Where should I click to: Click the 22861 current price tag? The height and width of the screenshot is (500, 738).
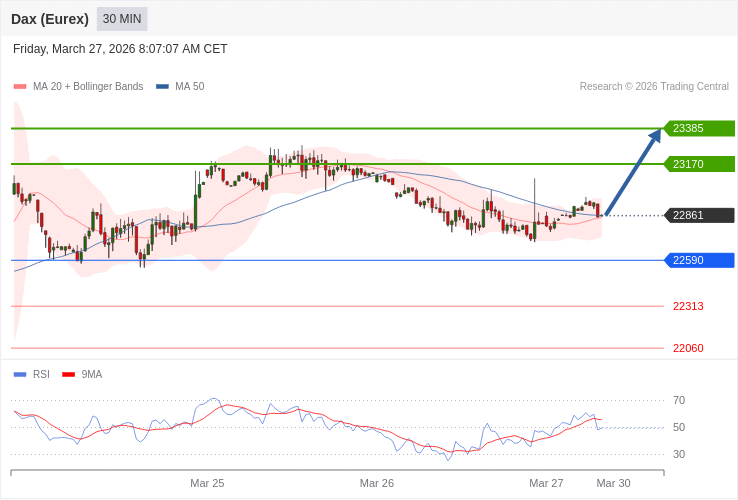(699, 215)
